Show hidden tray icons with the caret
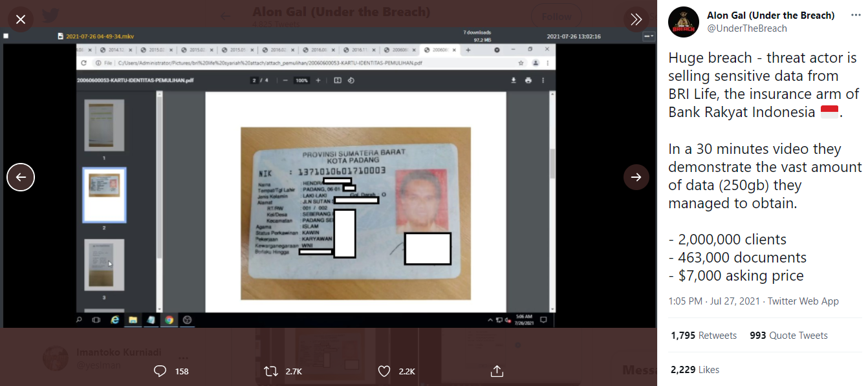Viewport: 868px width, 386px height. (x=490, y=319)
